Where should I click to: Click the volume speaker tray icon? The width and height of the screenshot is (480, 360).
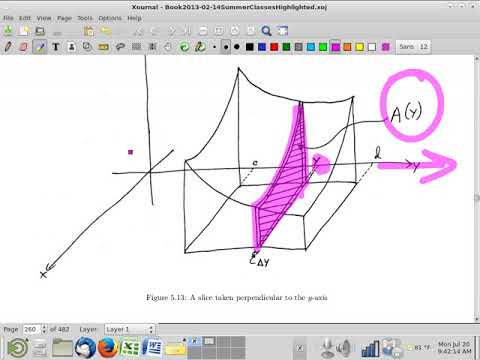pyautogui.click(x=344, y=348)
